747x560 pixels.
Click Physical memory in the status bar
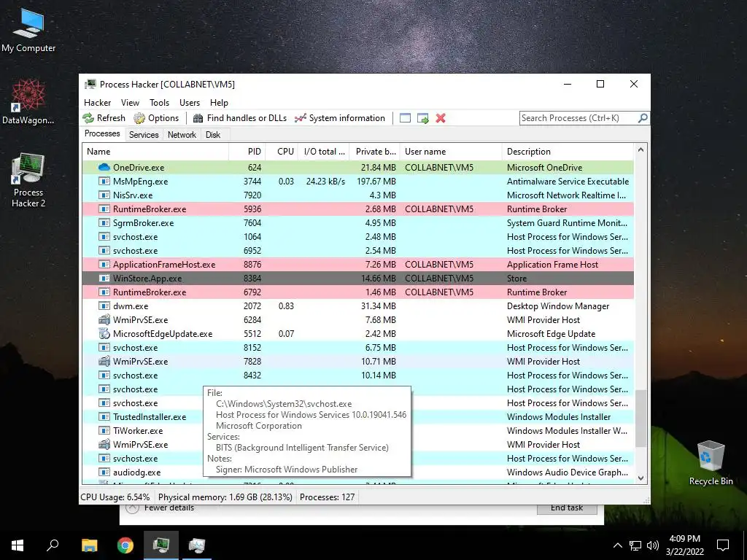point(225,497)
